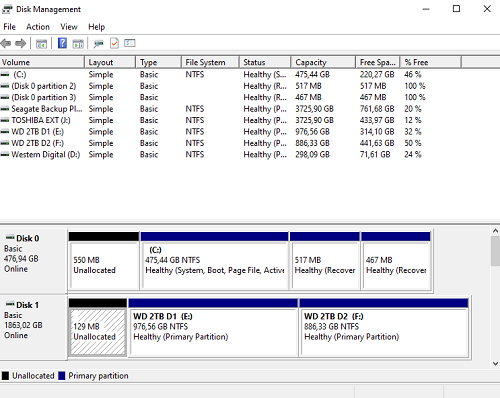The image size is (500, 398).
Task: Click 433,97 GB free space cell
Action: (x=377, y=120)
